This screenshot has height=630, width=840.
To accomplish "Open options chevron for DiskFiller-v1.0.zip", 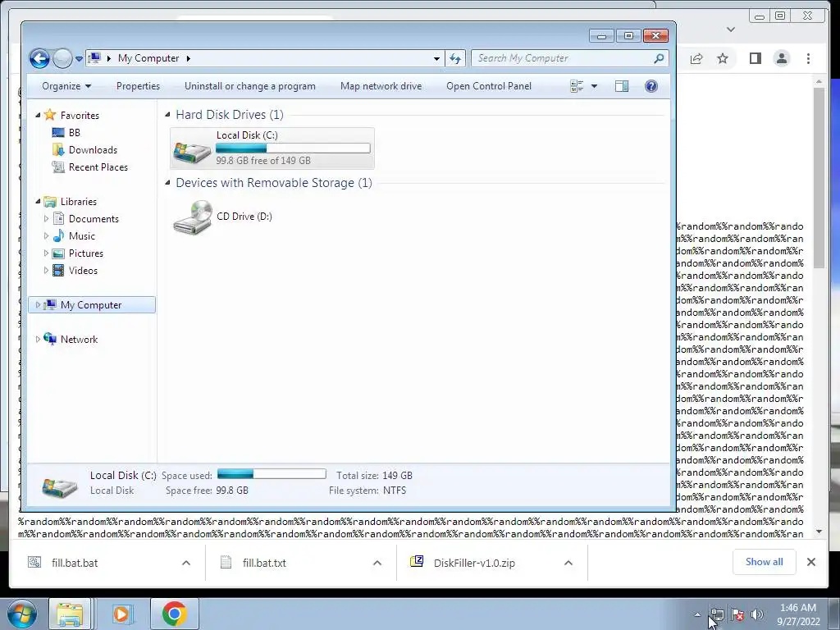I will [568, 563].
